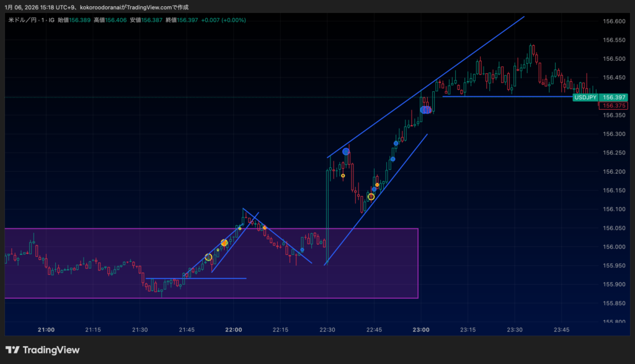Viewport: 635px width, 364px height.
Task: Click the 156.600 level on the price axis
Action: (x=614, y=21)
